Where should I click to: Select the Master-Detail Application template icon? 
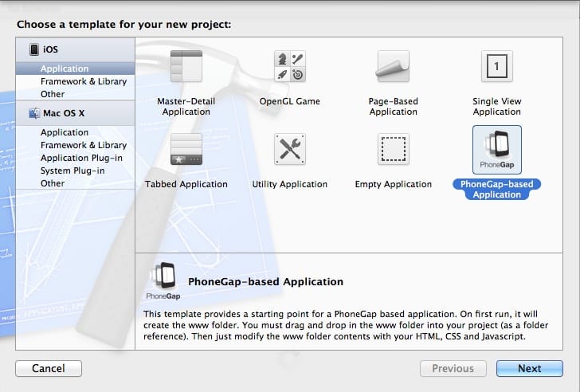(186, 66)
